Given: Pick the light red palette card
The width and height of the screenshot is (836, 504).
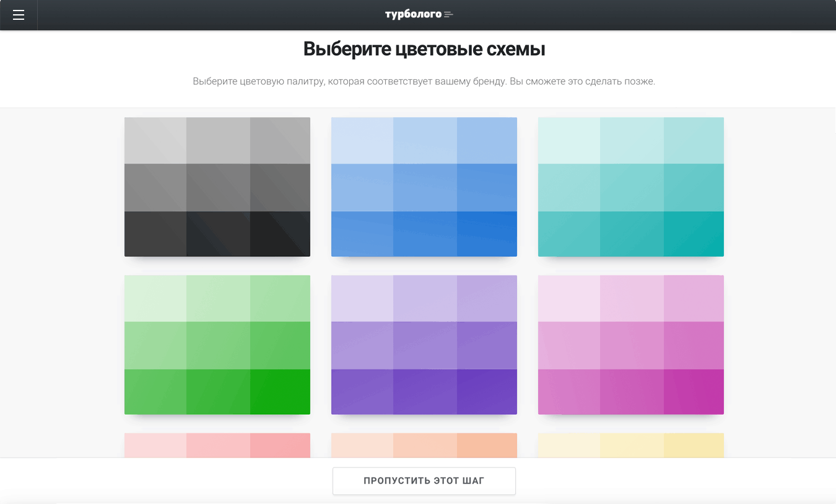Looking at the screenshot, I should (x=217, y=445).
